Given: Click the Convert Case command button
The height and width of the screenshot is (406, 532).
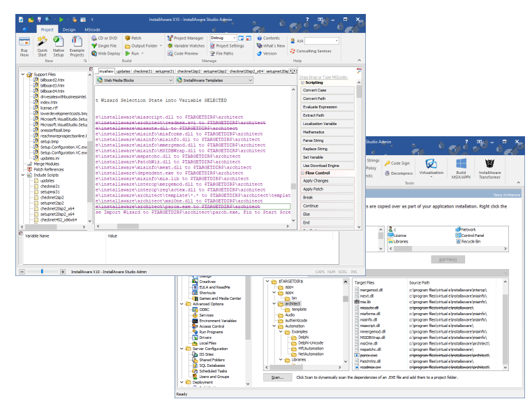Looking at the screenshot, I should point(327,90).
